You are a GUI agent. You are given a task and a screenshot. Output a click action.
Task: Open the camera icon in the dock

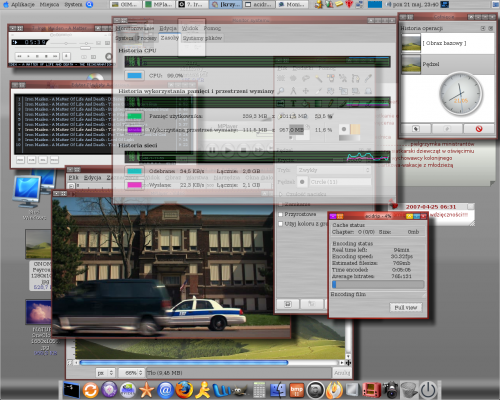(x=391, y=390)
